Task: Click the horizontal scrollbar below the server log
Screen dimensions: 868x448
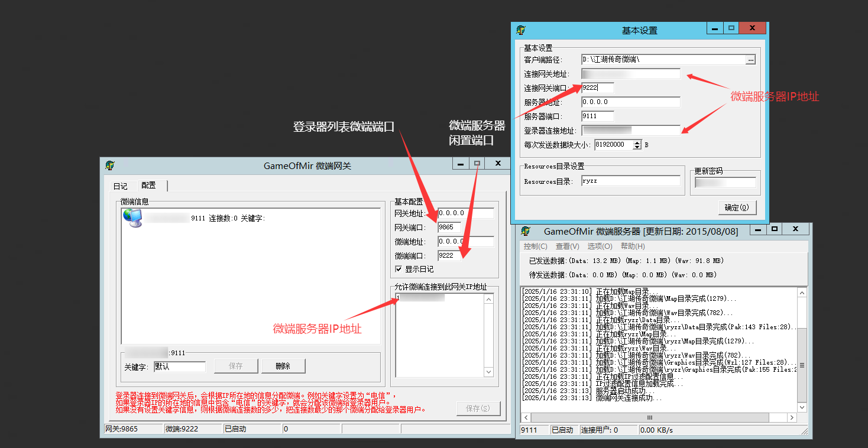Action: [x=650, y=418]
